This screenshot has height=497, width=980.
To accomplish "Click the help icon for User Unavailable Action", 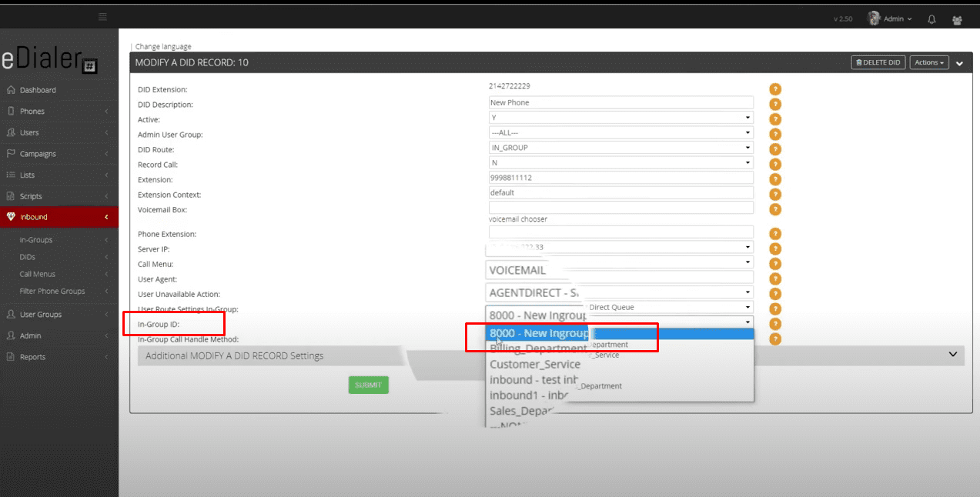I will click(x=775, y=294).
